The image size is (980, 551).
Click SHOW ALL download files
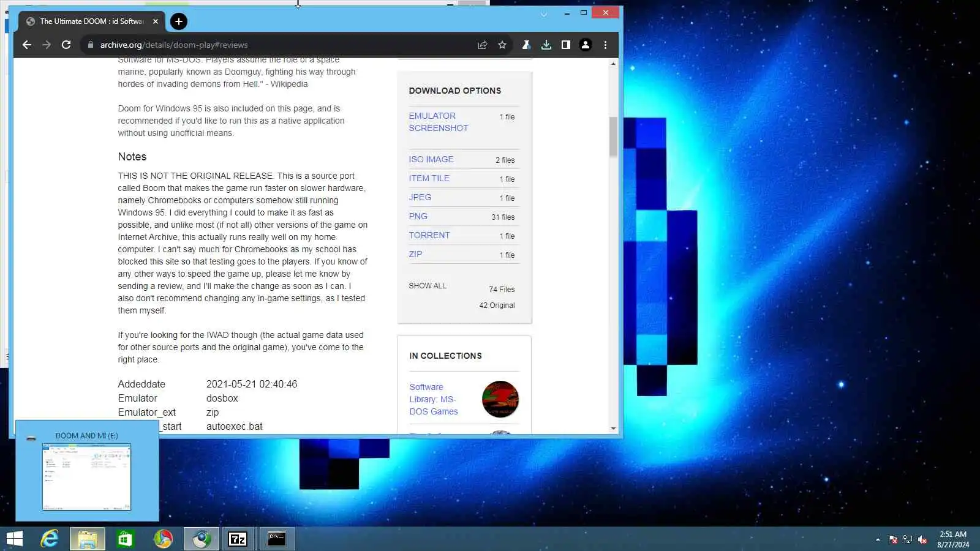[x=428, y=286]
